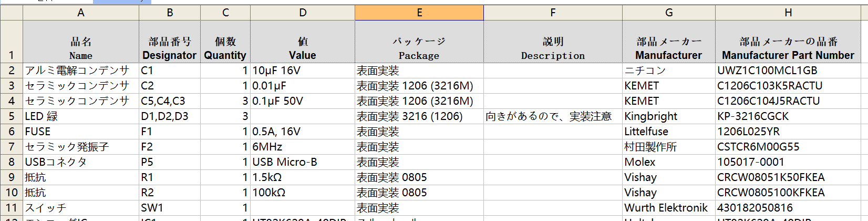The width and height of the screenshot is (868, 221).
Task: Click the Description header cell
Action: coord(553,42)
